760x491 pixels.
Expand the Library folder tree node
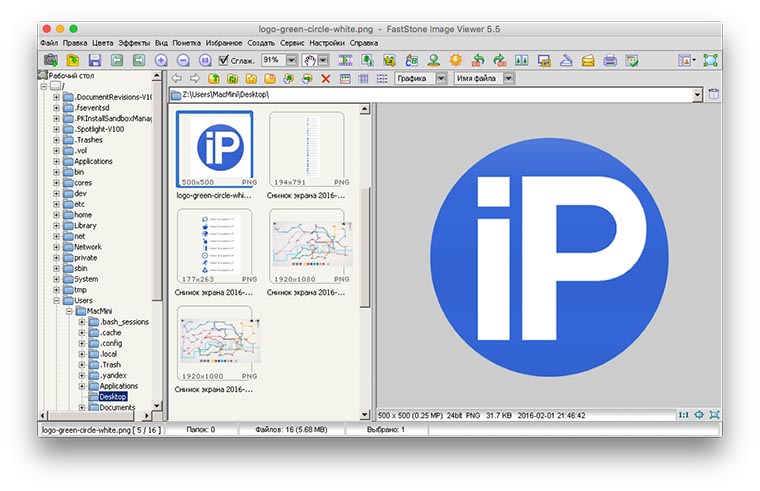tap(57, 226)
